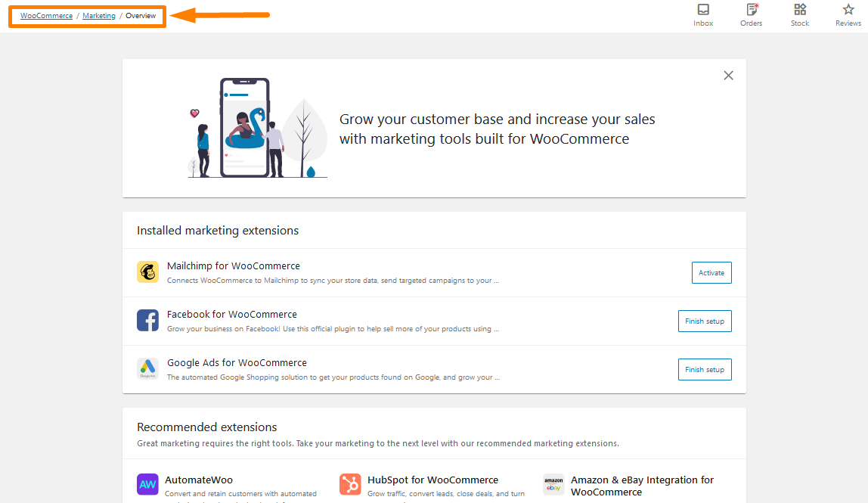Click the Mailchimp description text
Screen dimensions: 868x503
click(x=333, y=281)
